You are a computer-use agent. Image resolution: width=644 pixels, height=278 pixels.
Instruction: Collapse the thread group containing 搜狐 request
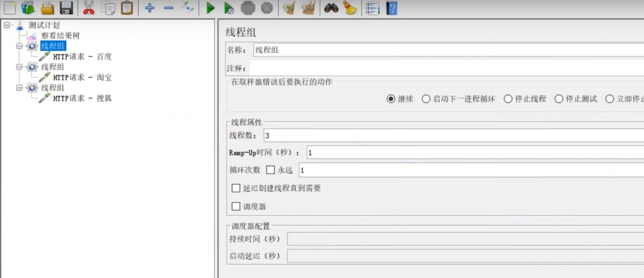pos(19,88)
